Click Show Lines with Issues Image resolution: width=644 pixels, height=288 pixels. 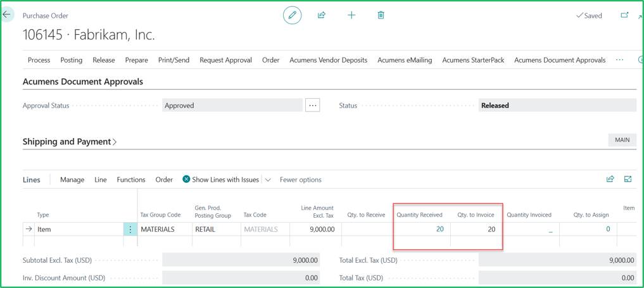(221, 180)
